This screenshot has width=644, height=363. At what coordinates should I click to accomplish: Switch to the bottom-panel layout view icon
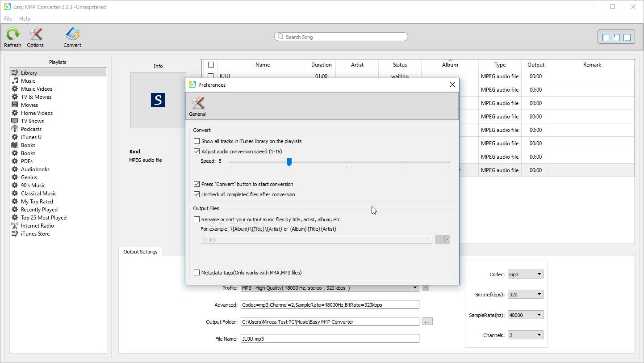pos(627,38)
